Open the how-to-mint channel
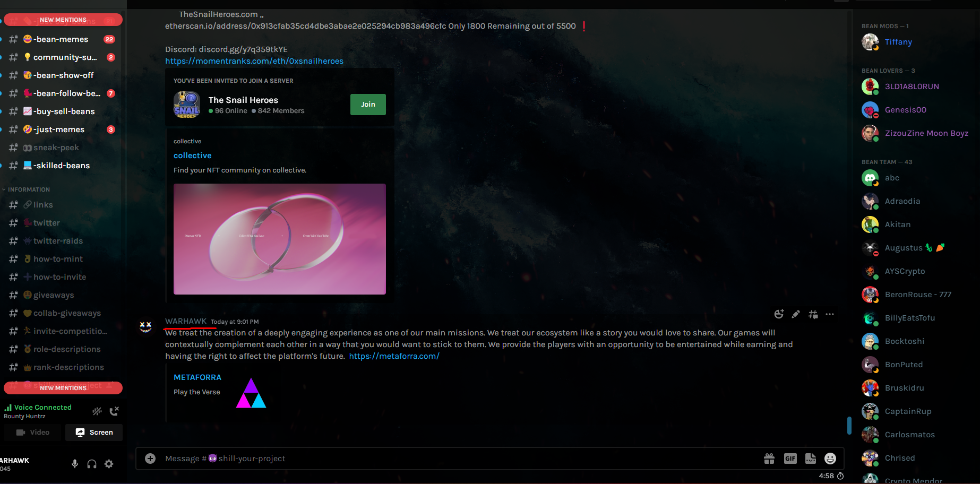The height and width of the screenshot is (484, 980). pos(63,259)
